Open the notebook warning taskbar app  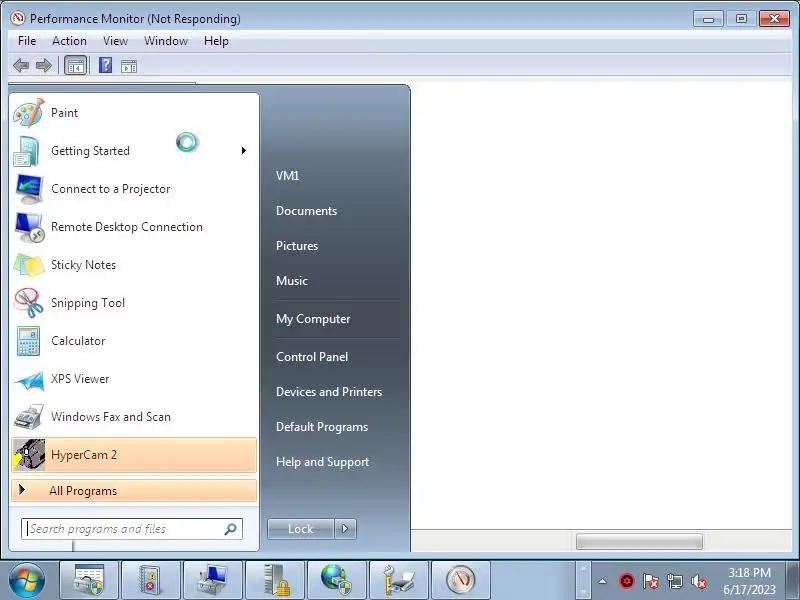click(x=151, y=580)
